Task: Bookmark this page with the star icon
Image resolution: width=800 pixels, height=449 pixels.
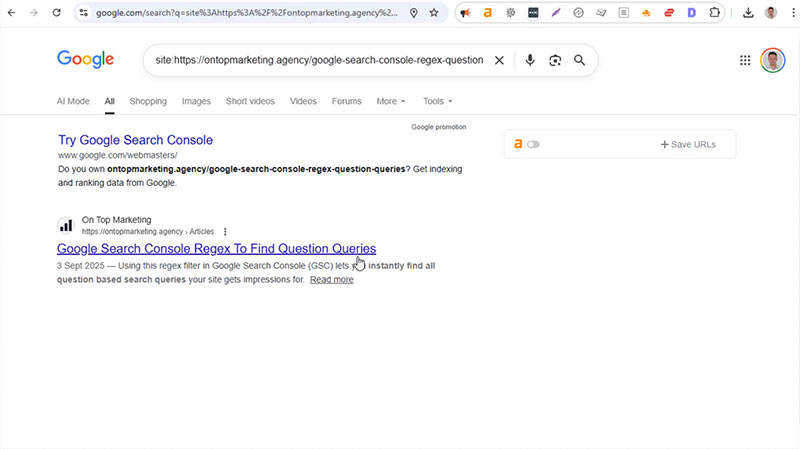Action: pos(434,13)
